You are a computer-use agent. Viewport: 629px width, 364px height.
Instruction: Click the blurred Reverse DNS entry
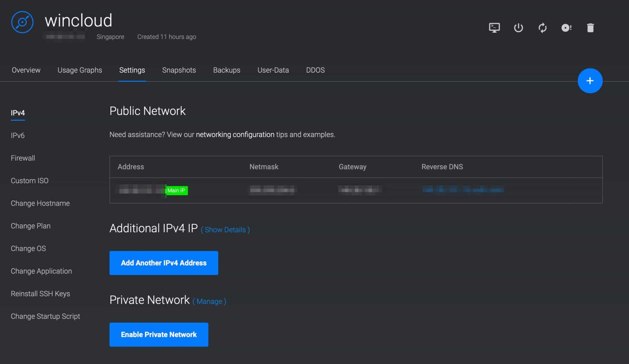click(x=463, y=190)
